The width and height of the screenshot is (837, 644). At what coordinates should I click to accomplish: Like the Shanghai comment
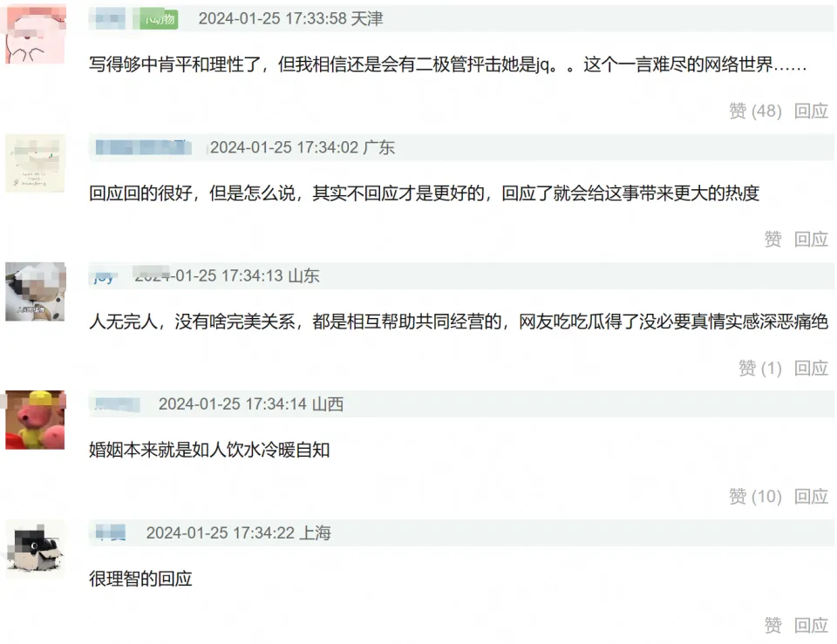click(773, 626)
